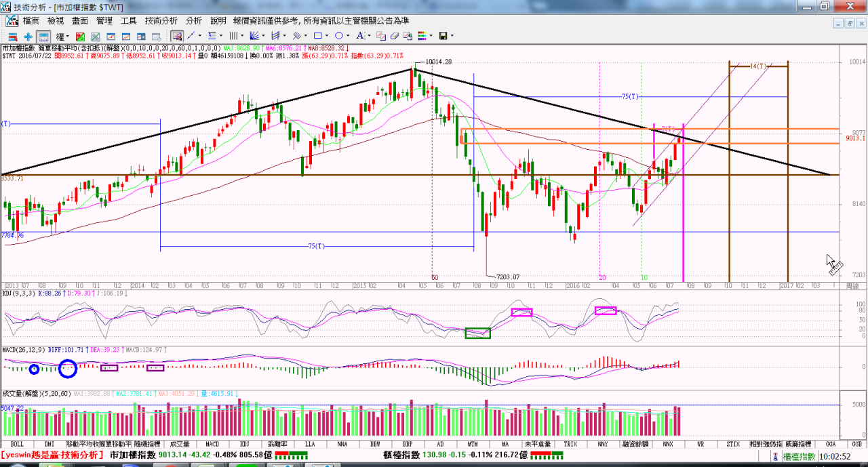
Task: Click the rectangle shape drawing tool
Action: (317, 36)
